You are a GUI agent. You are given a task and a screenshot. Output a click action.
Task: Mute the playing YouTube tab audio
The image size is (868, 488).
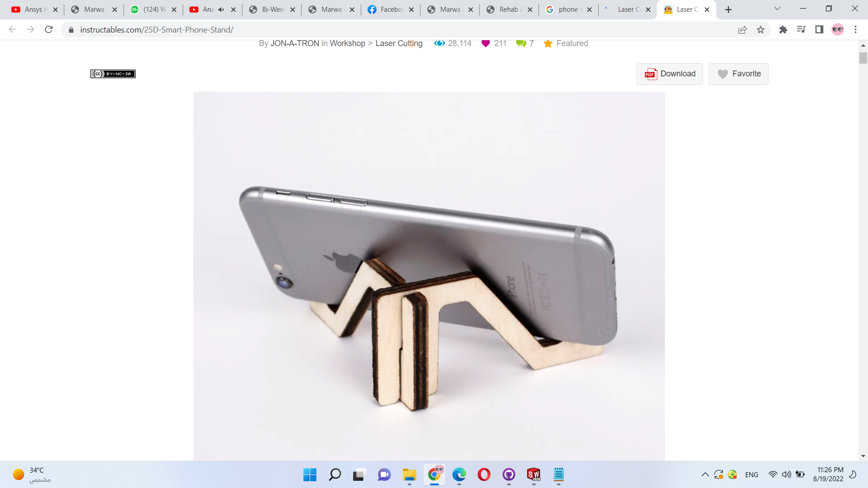(x=221, y=9)
